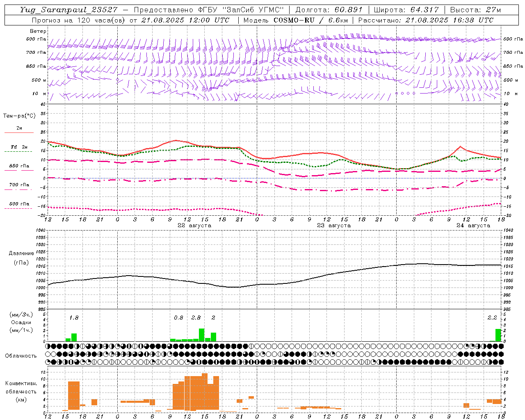Click the (гПа) pressure unit label
The width and height of the screenshot is (525, 420).
[21, 262]
